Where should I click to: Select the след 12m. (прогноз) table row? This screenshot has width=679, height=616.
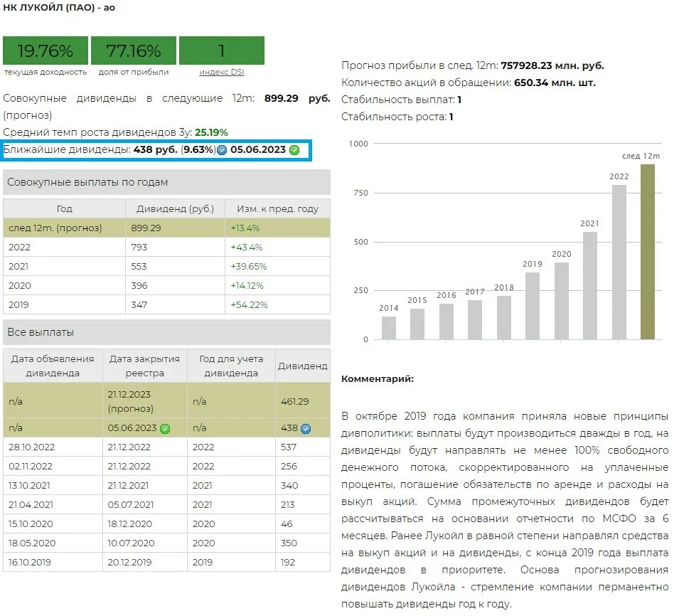click(166, 228)
